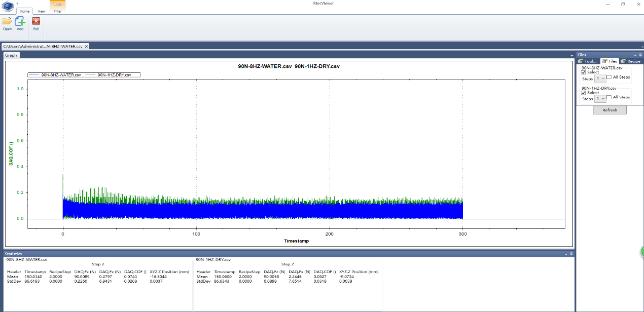Viewport: 644px width, 312px height.
Task: Enable All Steps for 90N-1HZ-DRY.csv
Action: coord(609,97)
